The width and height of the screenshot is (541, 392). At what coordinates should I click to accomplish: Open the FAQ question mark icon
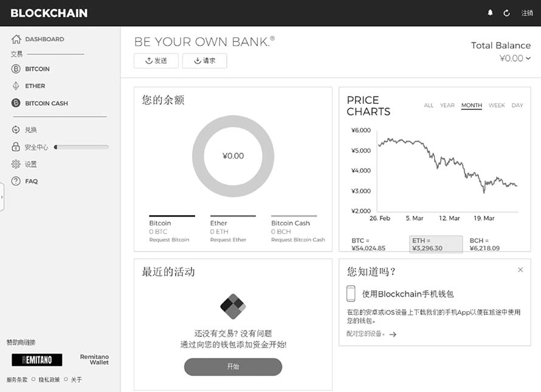click(16, 181)
